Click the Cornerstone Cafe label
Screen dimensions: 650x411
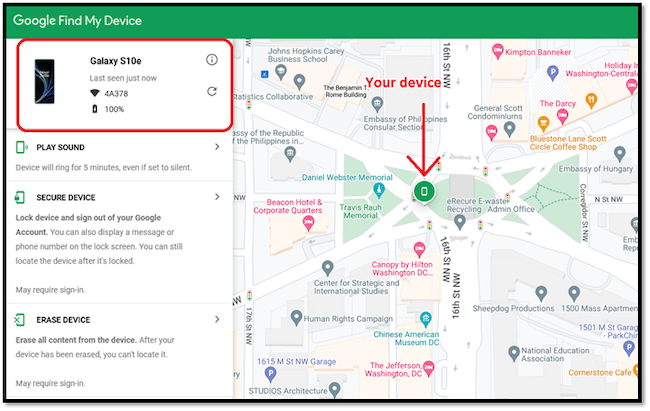[x=599, y=373]
